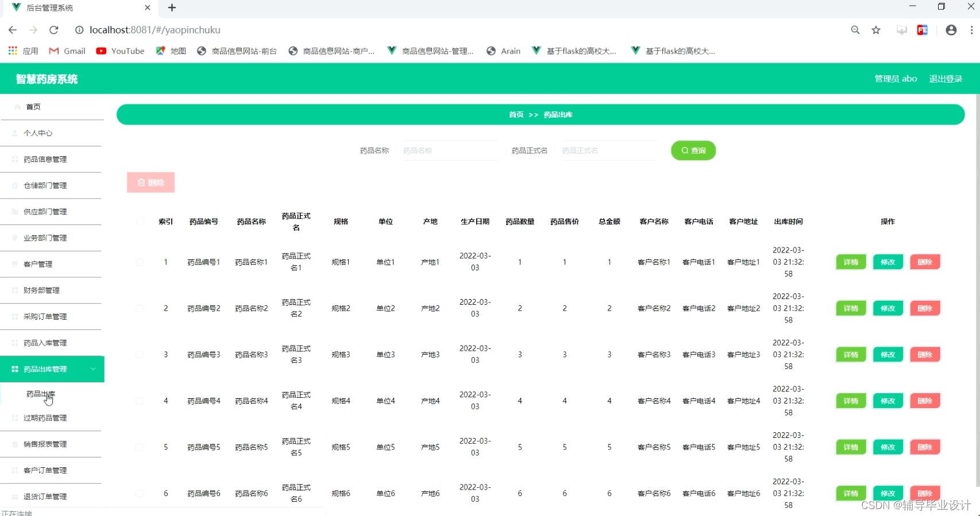Collapse 药品出库管理 with its chevron
The height and width of the screenshot is (516, 980).
(x=93, y=369)
